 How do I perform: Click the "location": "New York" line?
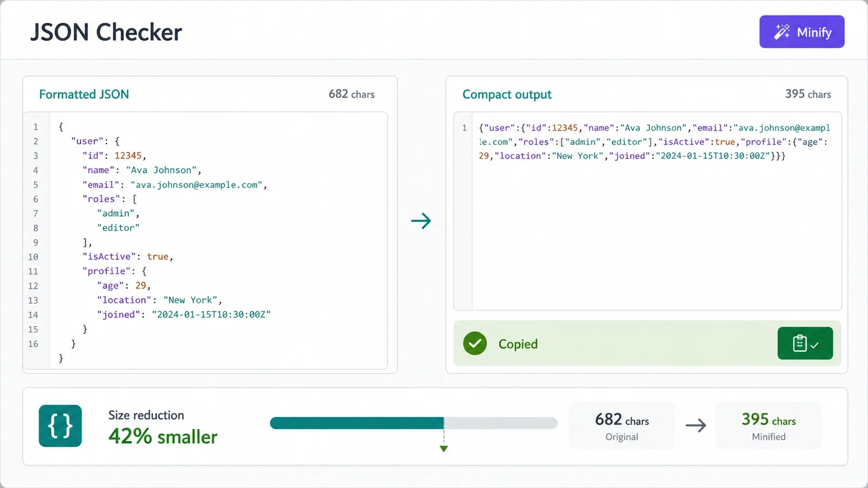159,300
